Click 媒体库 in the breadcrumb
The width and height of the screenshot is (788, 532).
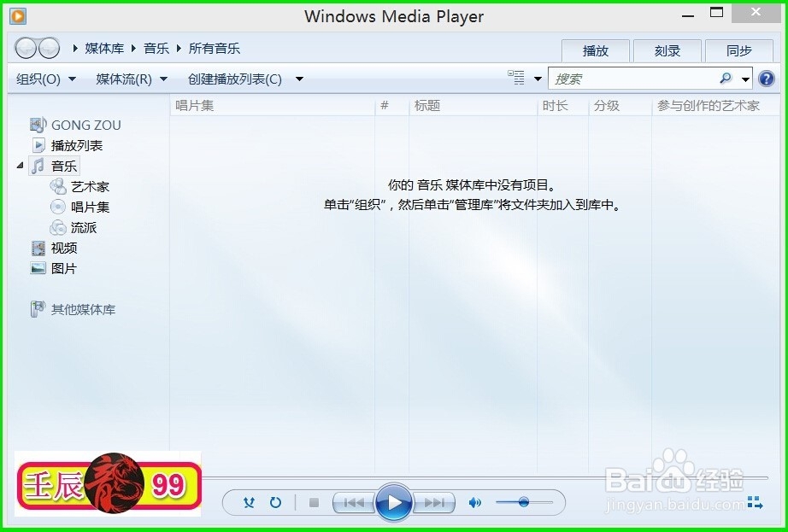(x=104, y=48)
